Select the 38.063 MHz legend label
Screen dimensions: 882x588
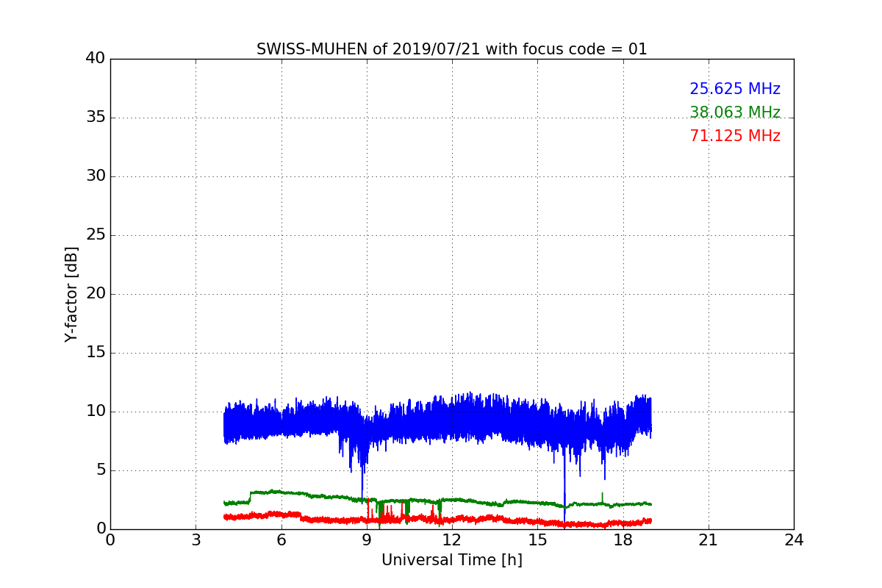735,112
